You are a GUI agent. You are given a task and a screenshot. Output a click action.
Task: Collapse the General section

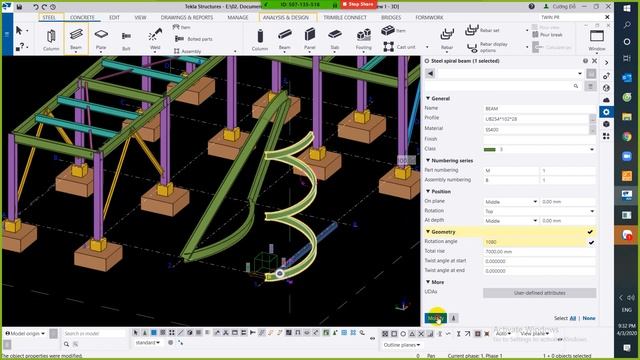428,98
